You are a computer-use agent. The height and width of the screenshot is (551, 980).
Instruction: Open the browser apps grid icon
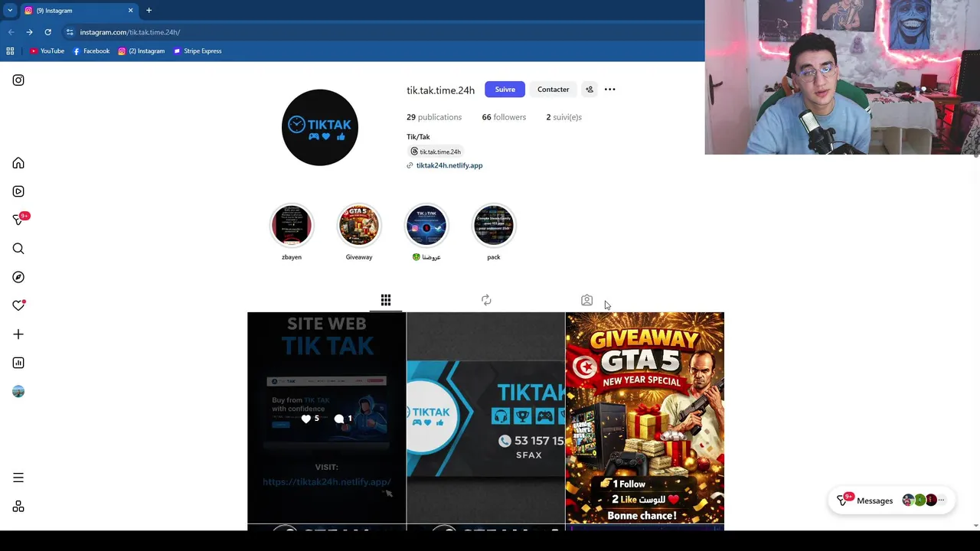(x=10, y=51)
